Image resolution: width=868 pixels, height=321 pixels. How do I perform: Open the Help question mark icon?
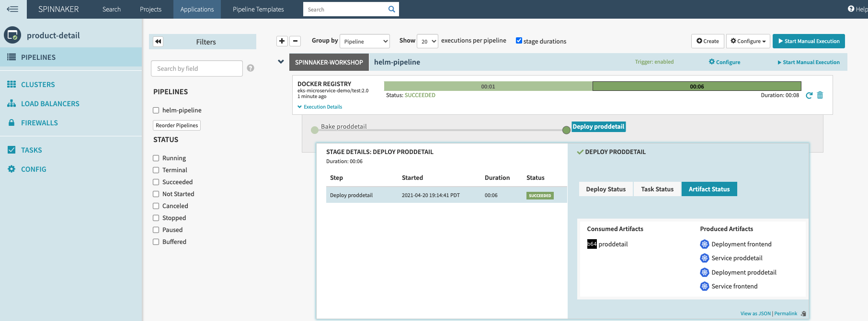(851, 9)
